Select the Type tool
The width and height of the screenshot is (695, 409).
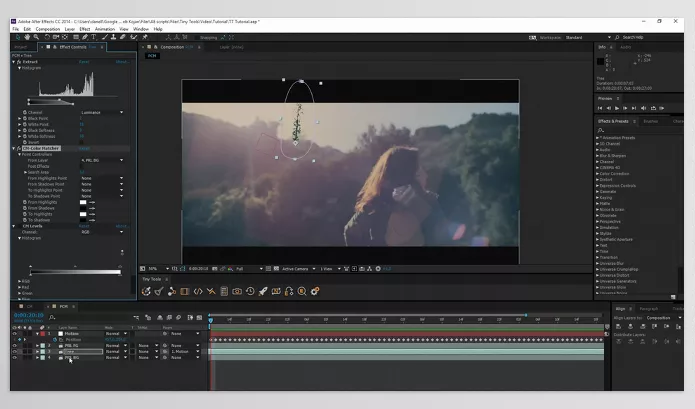coord(94,37)
